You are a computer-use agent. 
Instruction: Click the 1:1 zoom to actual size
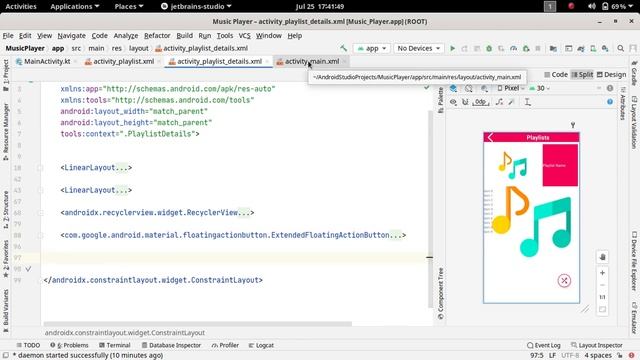[602, 297]
